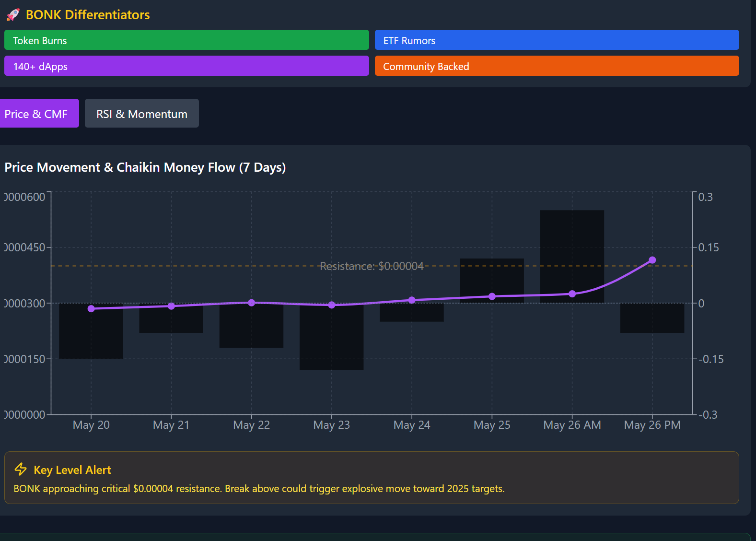Click the May 23 price data point
Image resolution: width=756 pixels, height=541 pixels.
pos(332,305)
